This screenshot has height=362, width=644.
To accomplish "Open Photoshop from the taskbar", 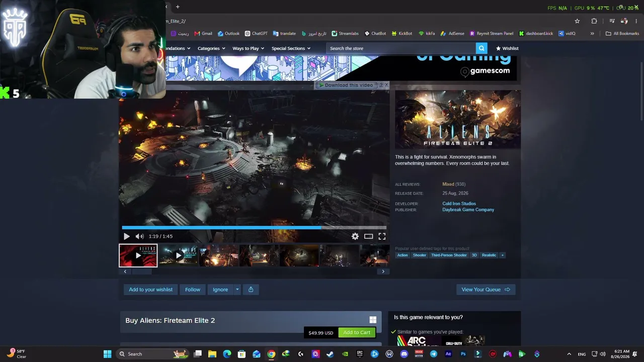I will (x=463, y=354).
